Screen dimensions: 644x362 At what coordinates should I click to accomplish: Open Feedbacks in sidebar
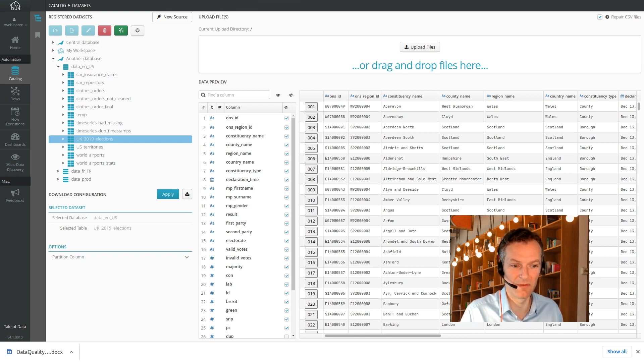pyautogui.click(x=15, y=196)
